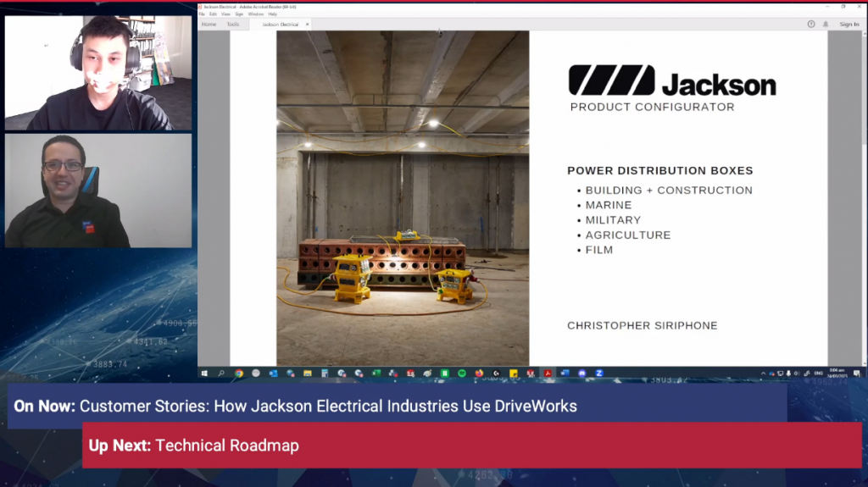Open Acrobat notifications bell
This screenshot has height=487, width=868.
pyautogui.click(x=826, y=25)
